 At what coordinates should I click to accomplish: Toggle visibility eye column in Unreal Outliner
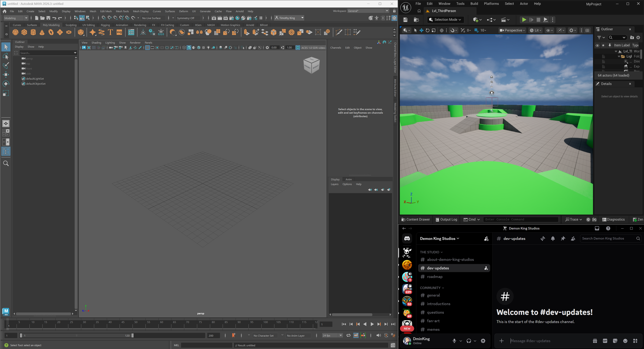[x=597, y=45]
